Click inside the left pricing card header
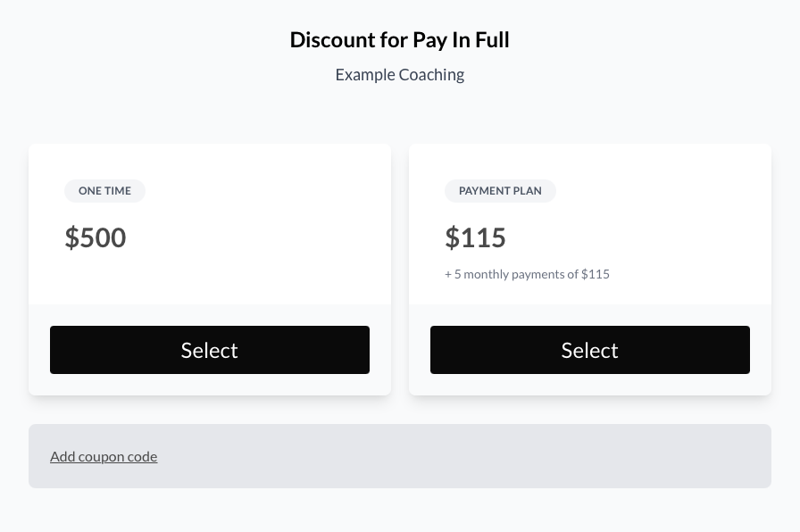 pyautogui.click(x=209, y=223)
